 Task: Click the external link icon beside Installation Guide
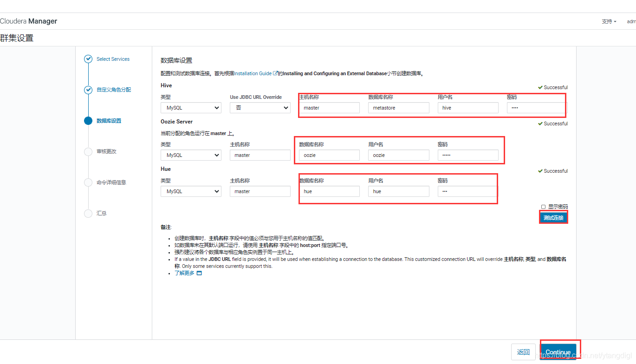pyautogui.click(x=275, y=73)
